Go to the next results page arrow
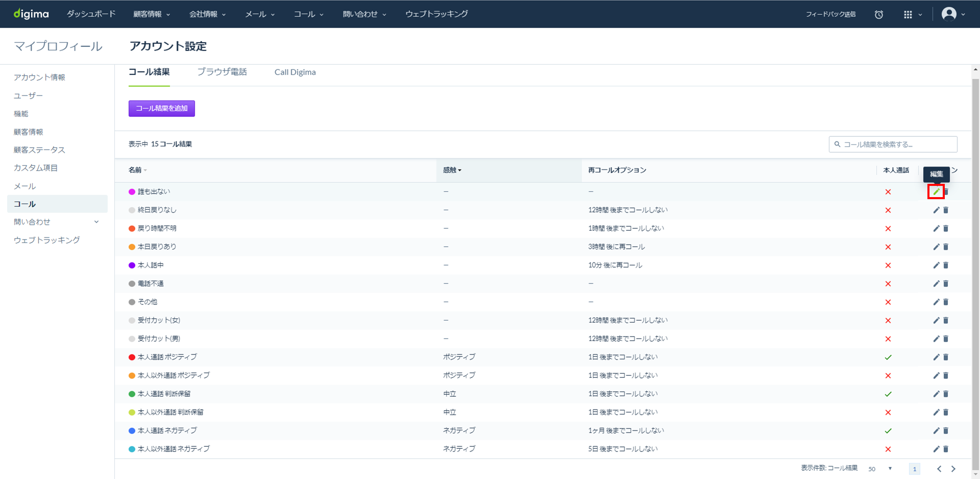This screenshot has height=479, width=980. click(953, 469)
